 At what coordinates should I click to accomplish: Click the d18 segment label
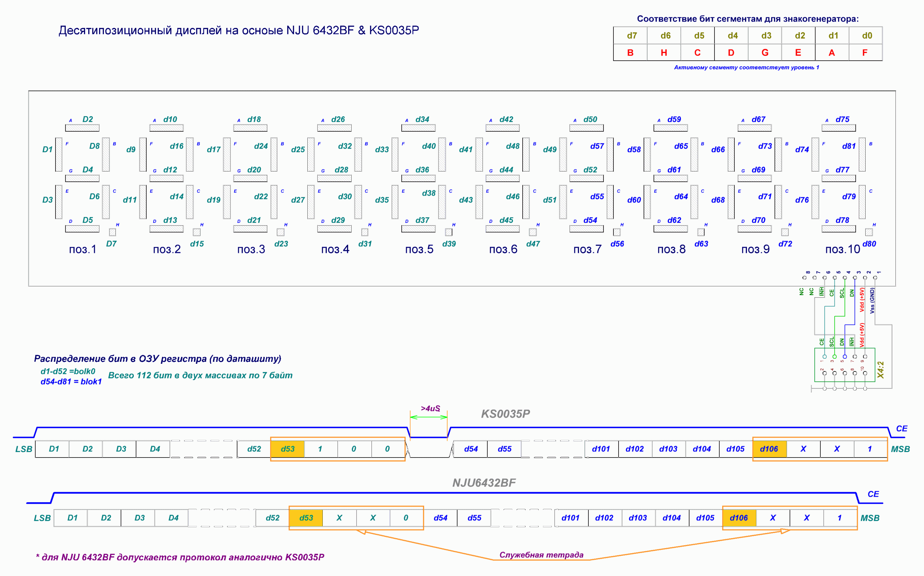pyautogui.click(x=254, y=119)
